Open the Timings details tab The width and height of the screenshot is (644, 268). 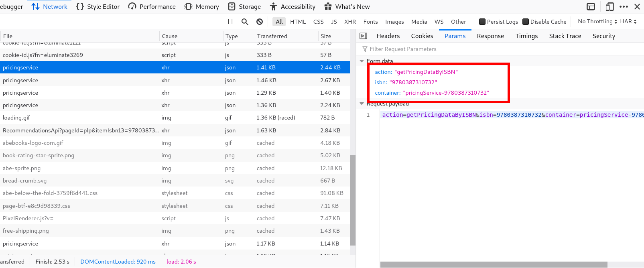pos(526,36)
